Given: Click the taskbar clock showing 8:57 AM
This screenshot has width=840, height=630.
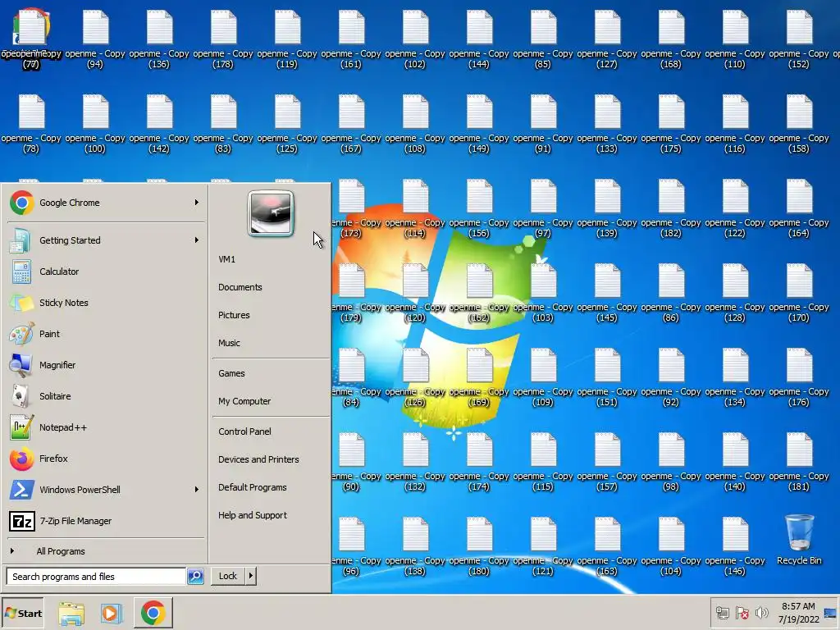Looking at the screenshot, I should pyautogui.click(x=798, y=613).
